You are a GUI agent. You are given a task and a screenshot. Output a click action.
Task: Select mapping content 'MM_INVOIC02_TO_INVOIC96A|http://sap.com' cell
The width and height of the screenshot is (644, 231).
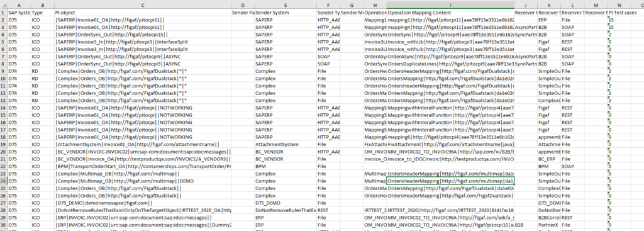point(450,151)
